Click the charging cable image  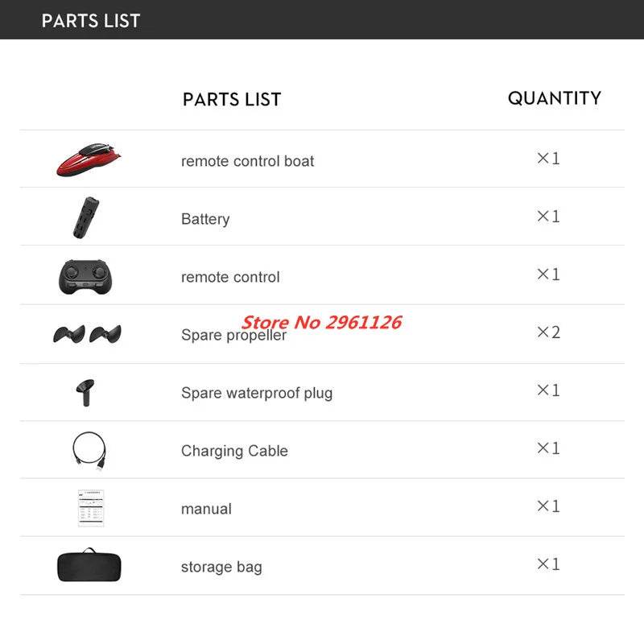click(x=88, y=450)
